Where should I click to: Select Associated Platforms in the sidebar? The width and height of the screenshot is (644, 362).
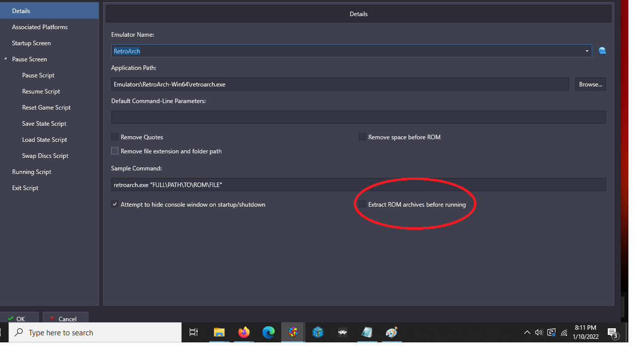40,27
